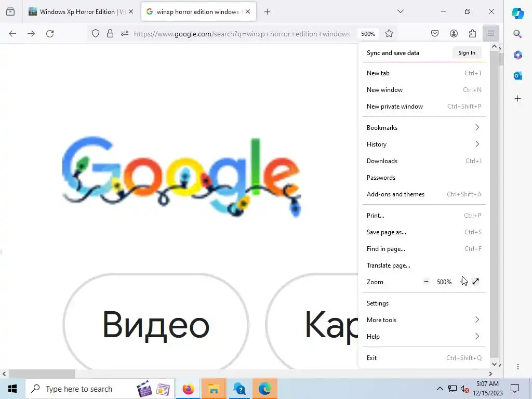Switch to the Windows Xp Horror Edition tab

(81, 12)
